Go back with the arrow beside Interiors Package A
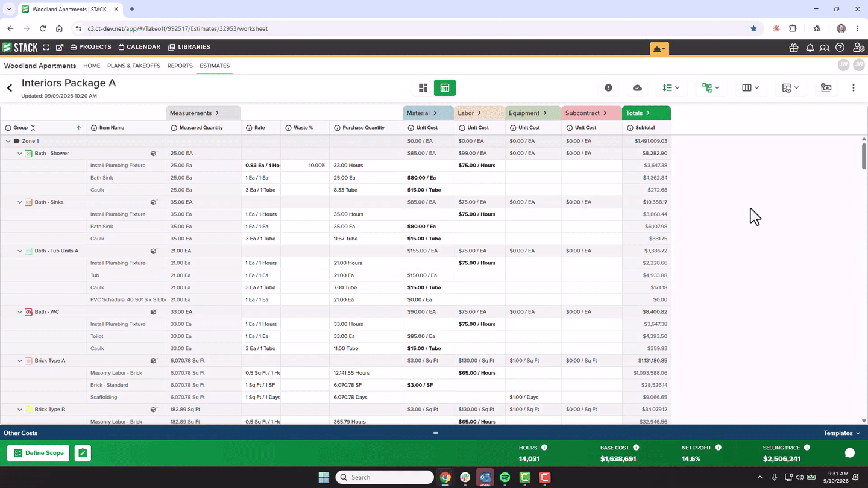 (x=10, y=88)
